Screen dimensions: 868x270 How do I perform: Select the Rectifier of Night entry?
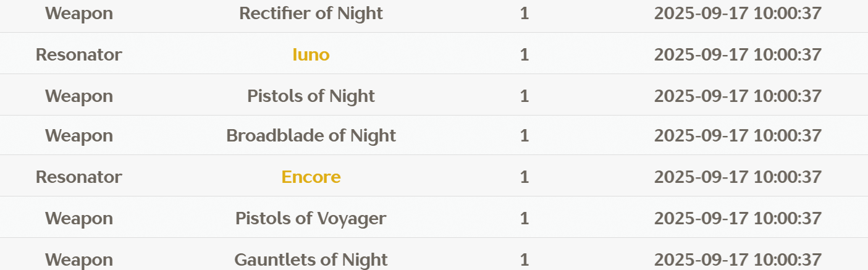click(x=311, y=13)
